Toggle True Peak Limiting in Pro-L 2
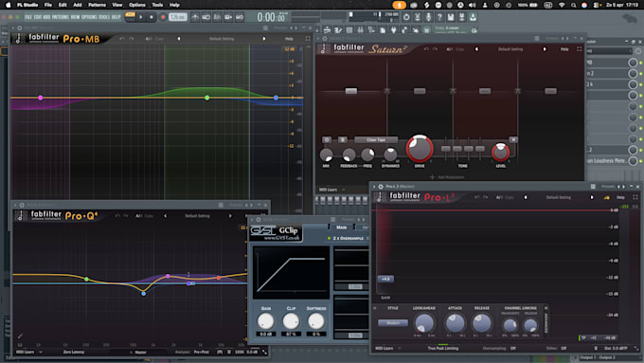 [x=443, y=348]
